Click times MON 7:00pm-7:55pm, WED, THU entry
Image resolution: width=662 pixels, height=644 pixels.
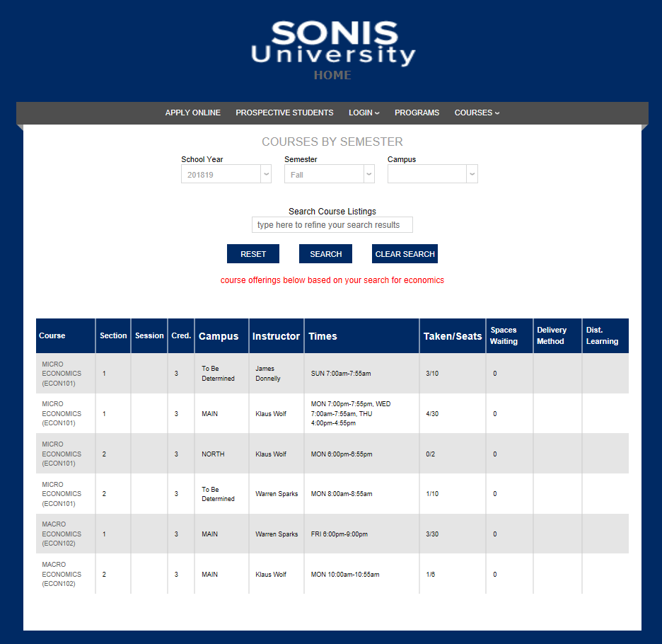pos(350,414)
